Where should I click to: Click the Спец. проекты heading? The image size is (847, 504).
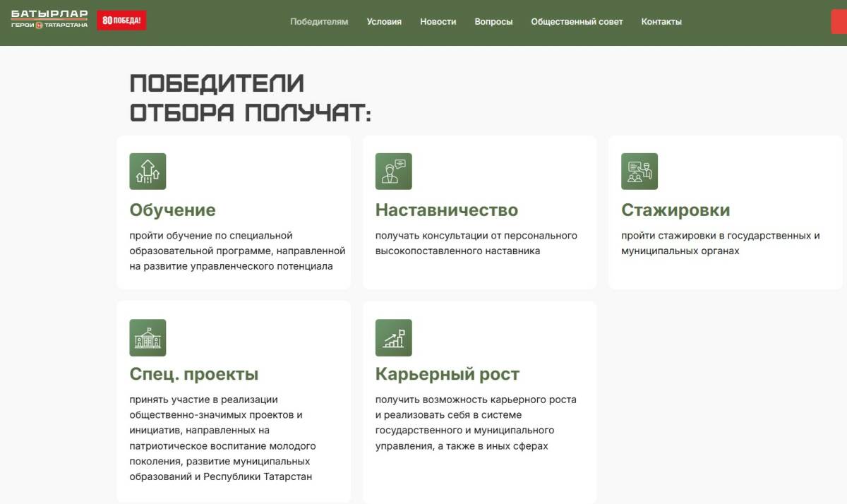(193, 374)
